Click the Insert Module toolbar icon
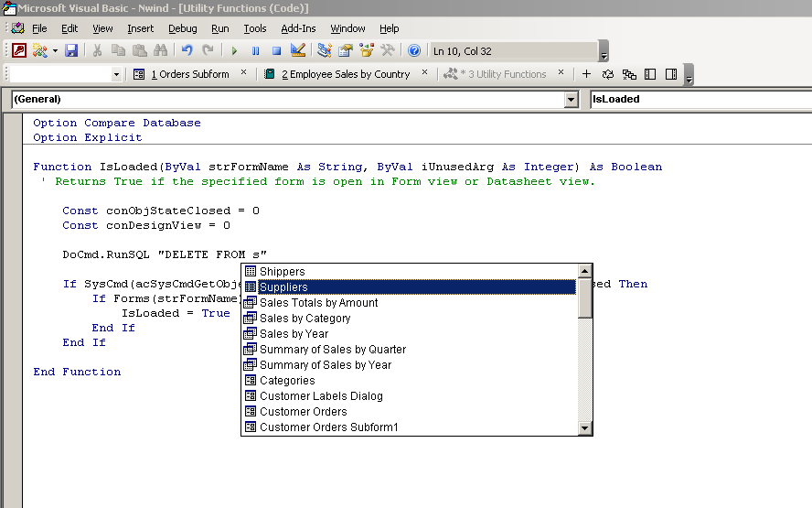This screenshot has width=812, height=508. click(39, 50)
